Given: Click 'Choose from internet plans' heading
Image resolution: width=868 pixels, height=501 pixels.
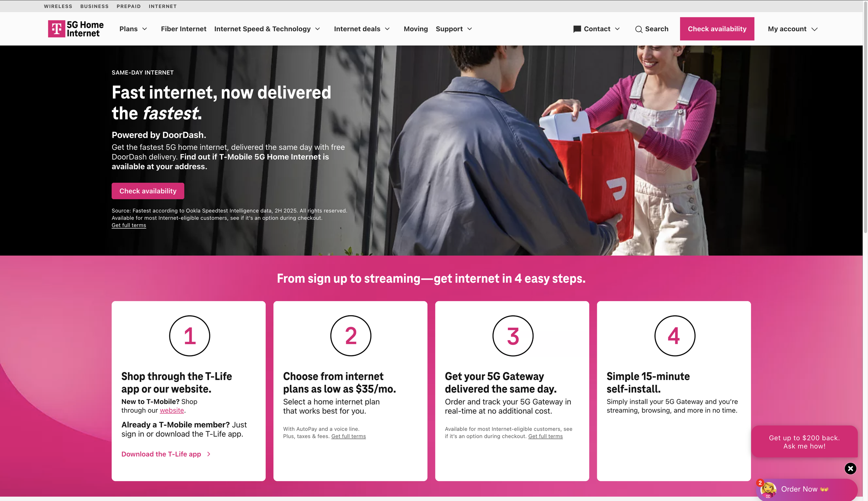Looking at the screenshot, I should click(340, 383).
